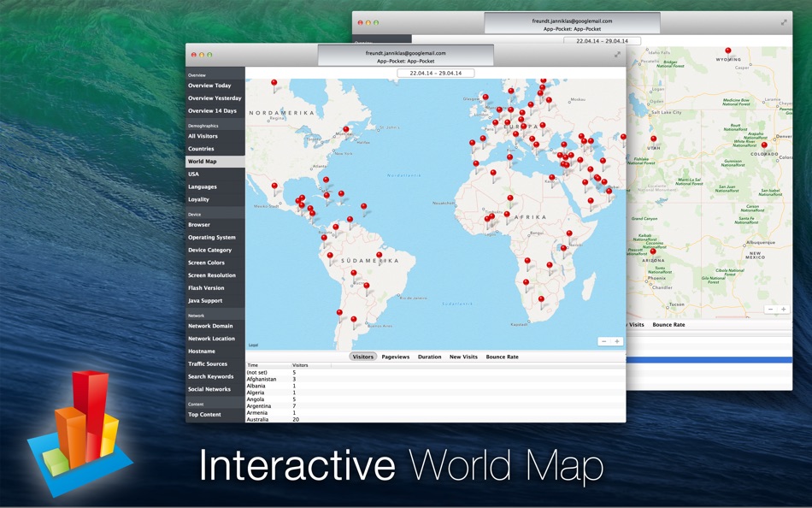Zoom out the world map with minus button
This screenshot has width=812, height=508.
603,341
